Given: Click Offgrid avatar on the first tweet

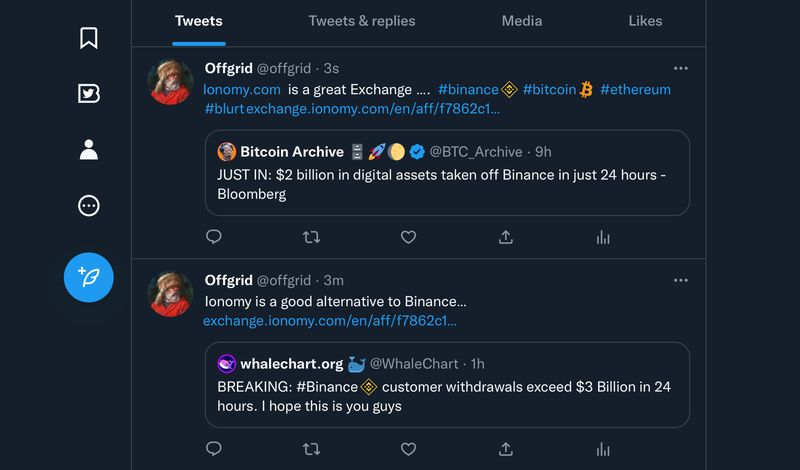Looking at the screenshot, I should coord(170,81).
